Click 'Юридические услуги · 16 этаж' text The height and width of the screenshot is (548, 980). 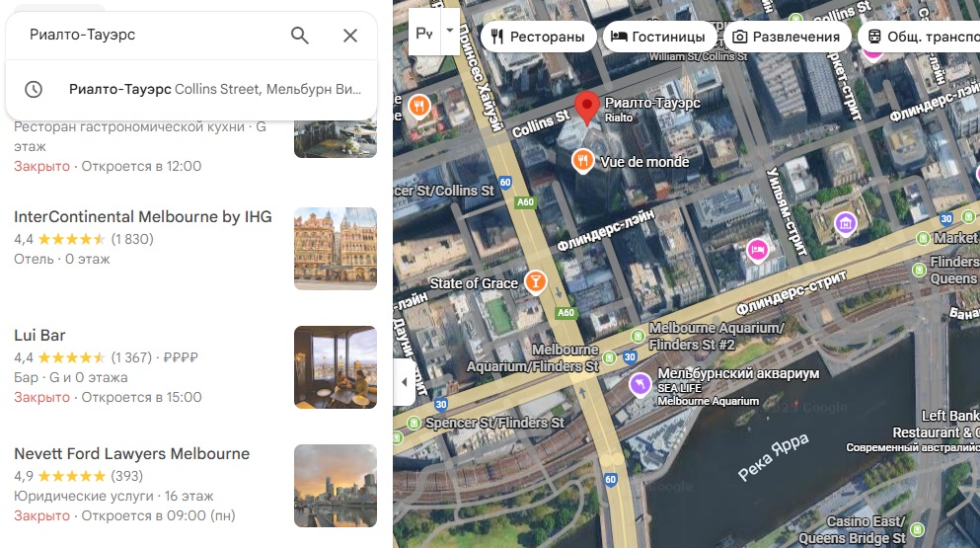pyautogui.click(x=113, y=496)
